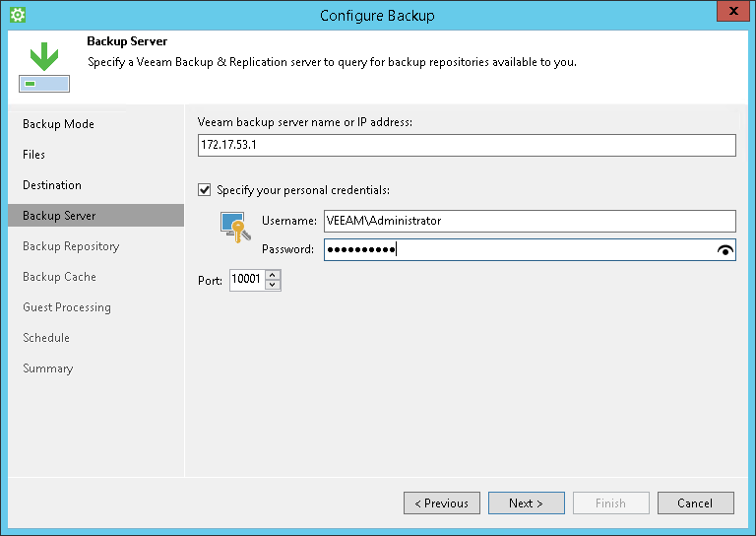Image resolution: width=756 pixels, height=536 pixels.
Task: Cancel the backup configuration
Action: [695, 503]
